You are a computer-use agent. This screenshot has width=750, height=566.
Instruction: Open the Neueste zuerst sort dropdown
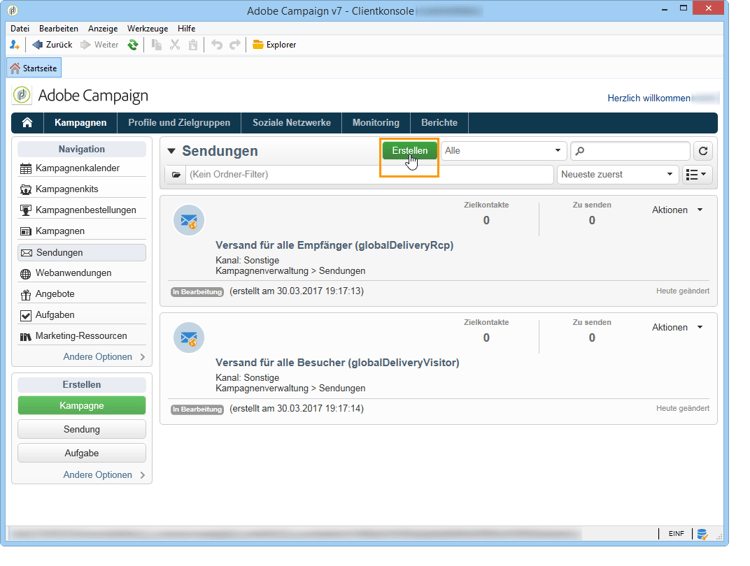click(618, 175)
